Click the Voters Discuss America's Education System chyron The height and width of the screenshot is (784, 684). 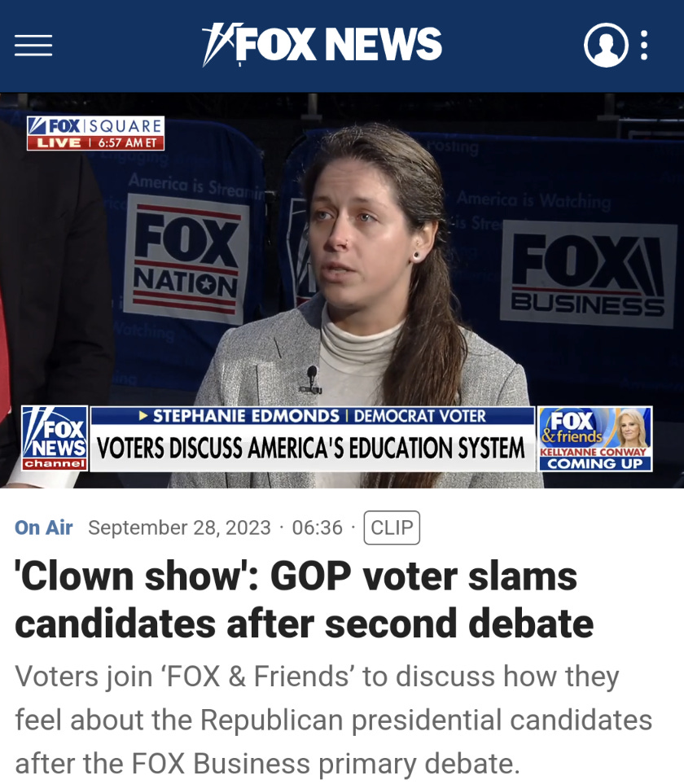point(311,448)
